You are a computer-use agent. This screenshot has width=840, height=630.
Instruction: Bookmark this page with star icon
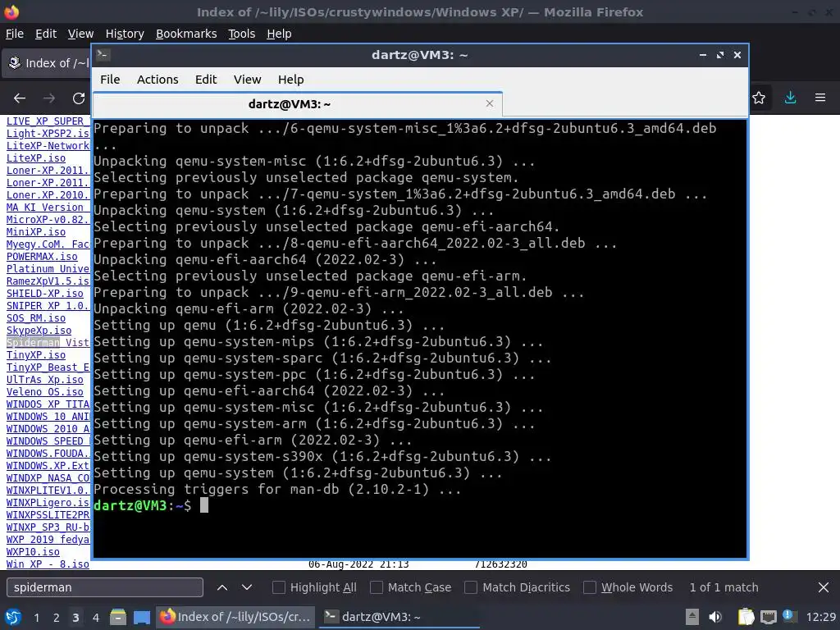click(759, 98)
